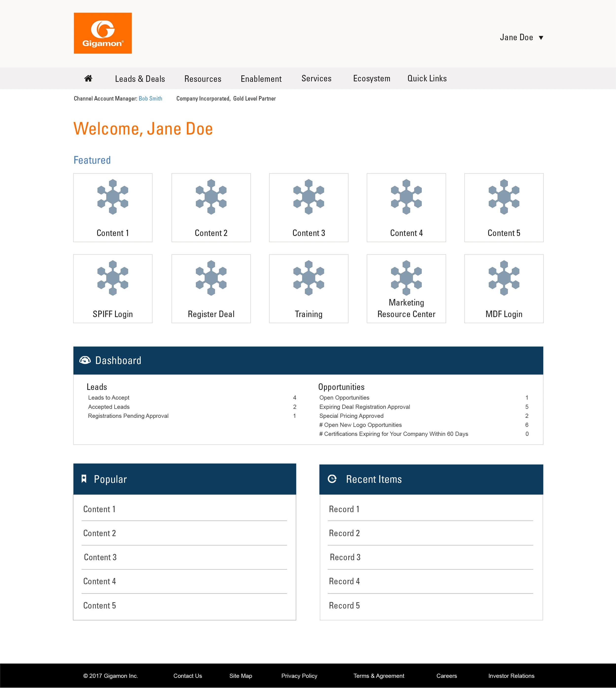This screenshot has height=688, width=616.
Task: Open the Training tile icon
Action: click(308, 278)
